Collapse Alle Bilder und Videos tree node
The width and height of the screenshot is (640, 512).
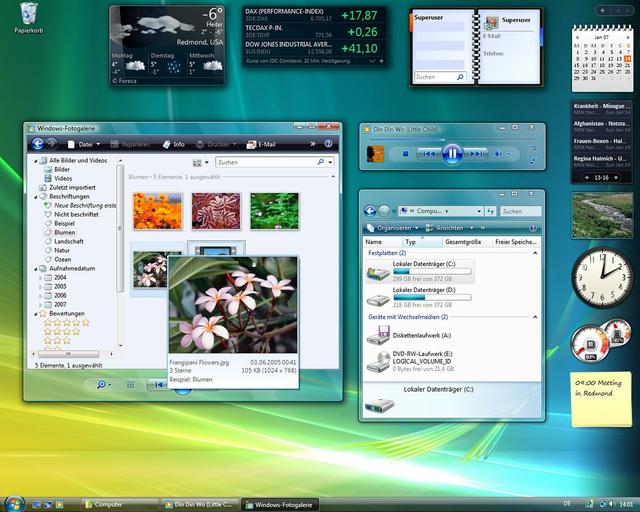36,161
